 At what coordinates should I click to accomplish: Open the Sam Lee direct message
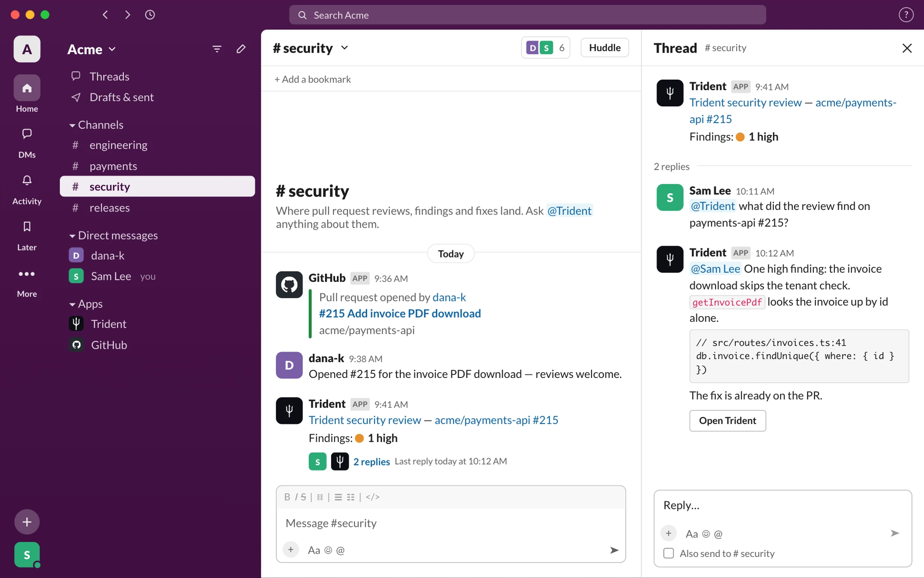(x=157, y=276)
